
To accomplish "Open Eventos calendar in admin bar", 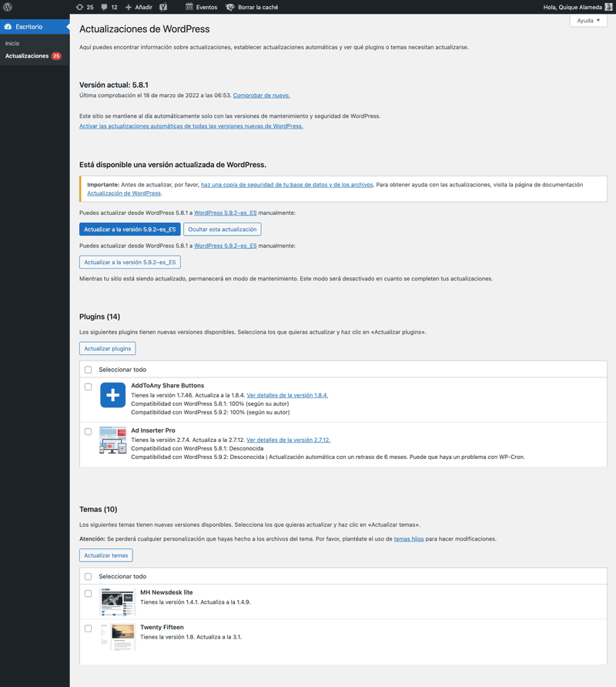I will [x=202, y=7].
